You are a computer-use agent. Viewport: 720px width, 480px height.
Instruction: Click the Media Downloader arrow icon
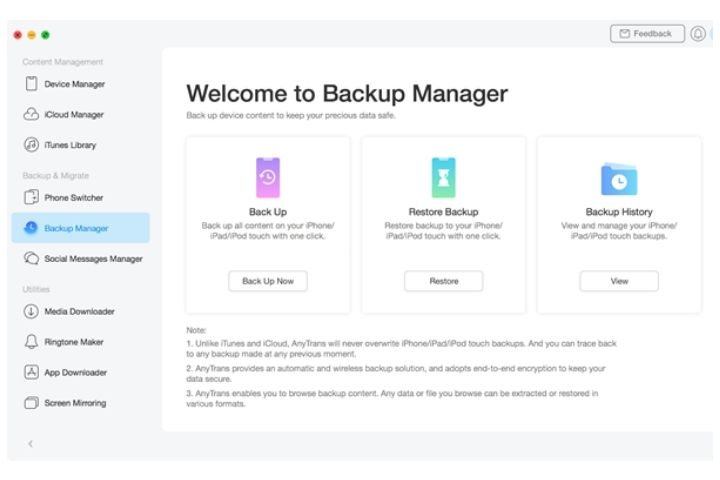click(31, 311)
